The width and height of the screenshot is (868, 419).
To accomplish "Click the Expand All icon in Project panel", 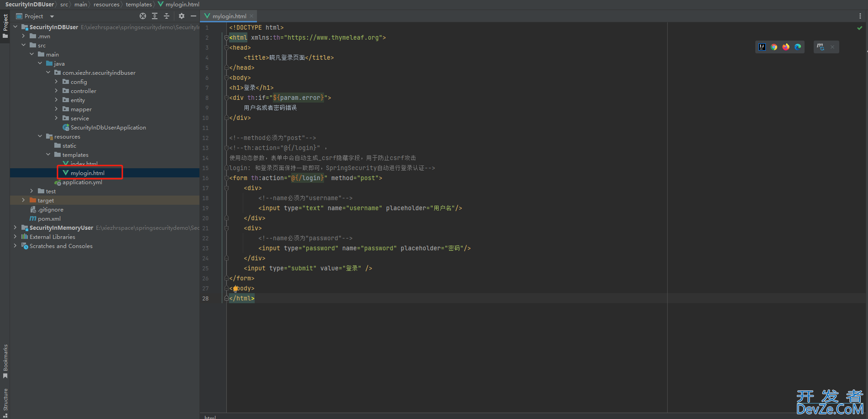I will (155, 16).
